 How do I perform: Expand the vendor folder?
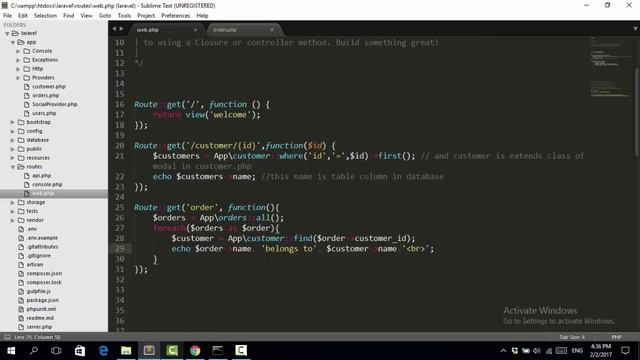pyautogui.click(x=13, y=220)
